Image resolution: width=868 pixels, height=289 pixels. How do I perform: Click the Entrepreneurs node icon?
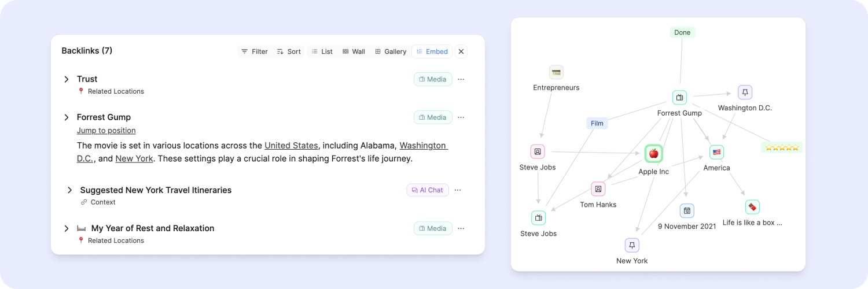556,72
